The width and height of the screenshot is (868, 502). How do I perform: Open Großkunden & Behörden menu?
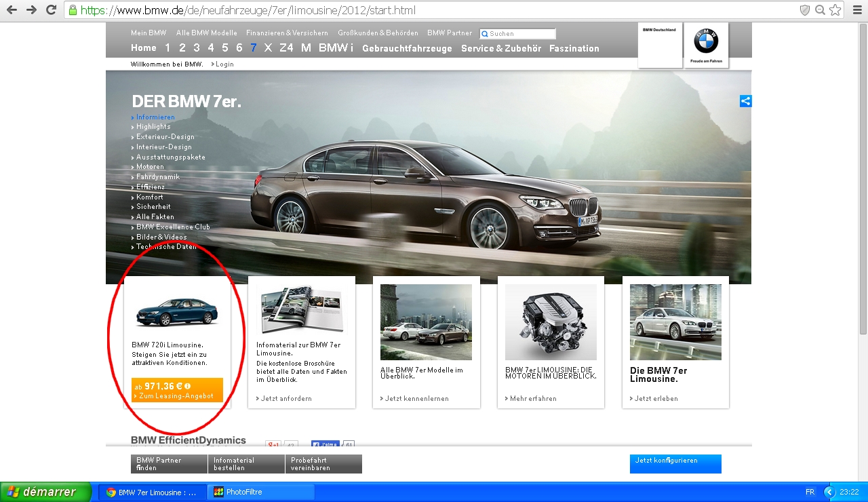[378, 33]
